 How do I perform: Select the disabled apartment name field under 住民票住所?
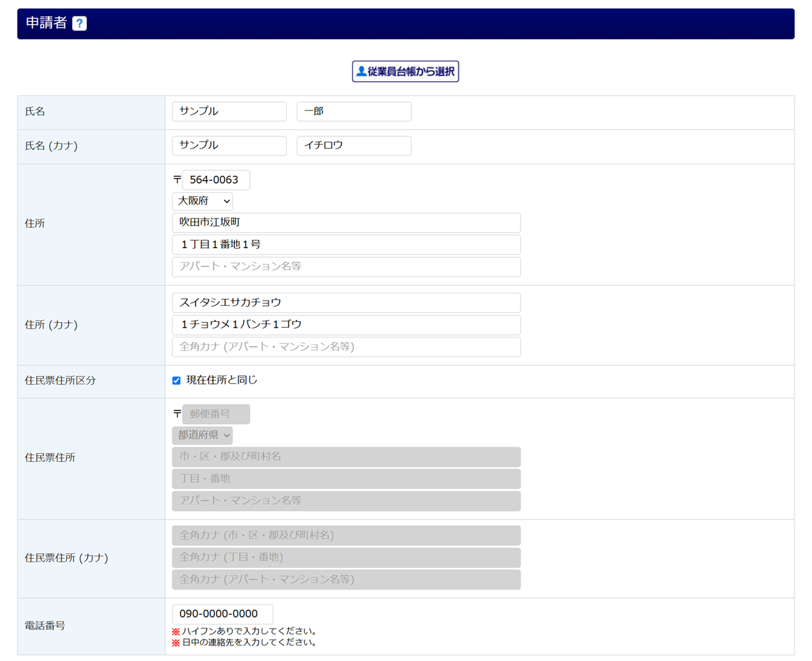pyautogui.click(x=346, y=501)
